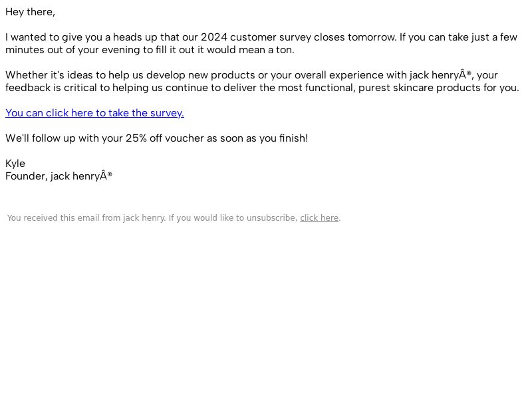Click the words 'purest skincare products for you'

438,88
